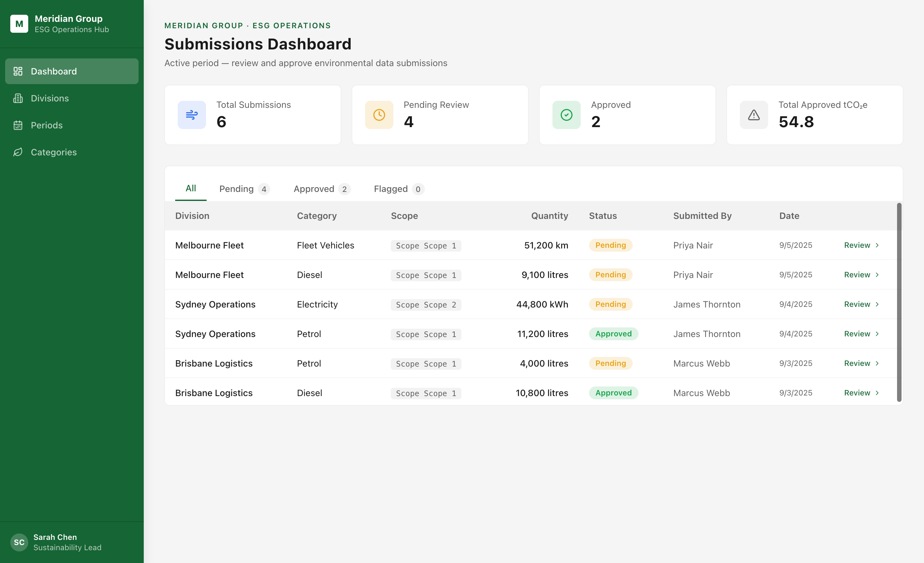Viewport: 924px width, 563px height.
Task: Switch to the Pending tab
Action: [244, 189]
